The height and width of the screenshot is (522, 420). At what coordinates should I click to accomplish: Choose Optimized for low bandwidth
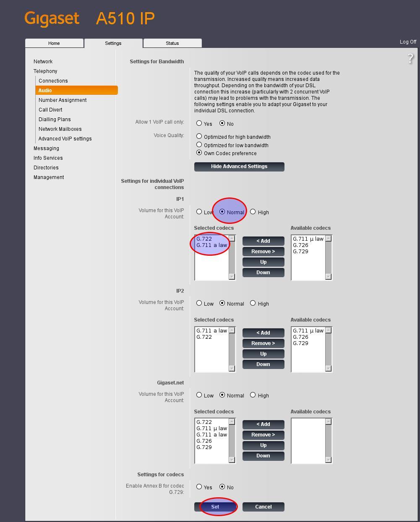click(x=199, y=145)
